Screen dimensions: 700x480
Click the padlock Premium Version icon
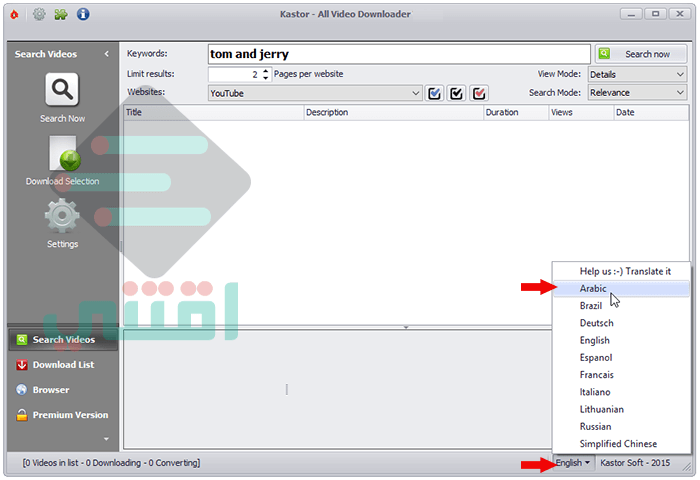click(22, 415)
